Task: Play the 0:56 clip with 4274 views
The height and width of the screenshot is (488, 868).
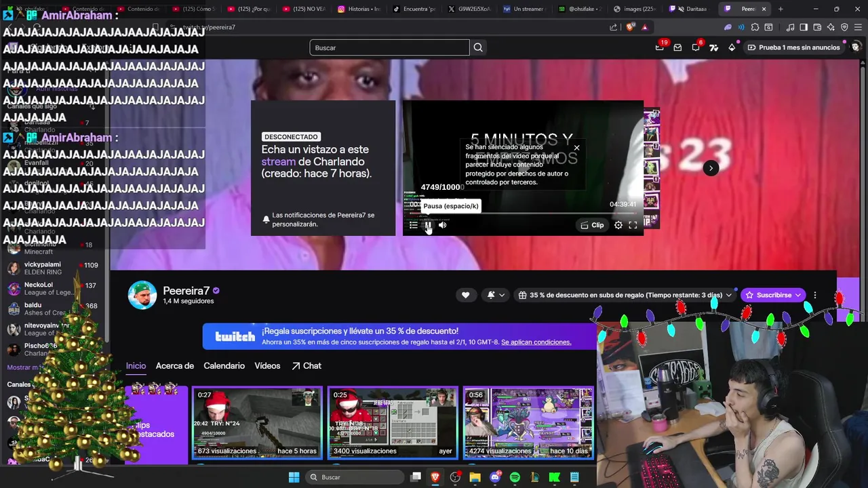Action: click(x=528, y=423)
